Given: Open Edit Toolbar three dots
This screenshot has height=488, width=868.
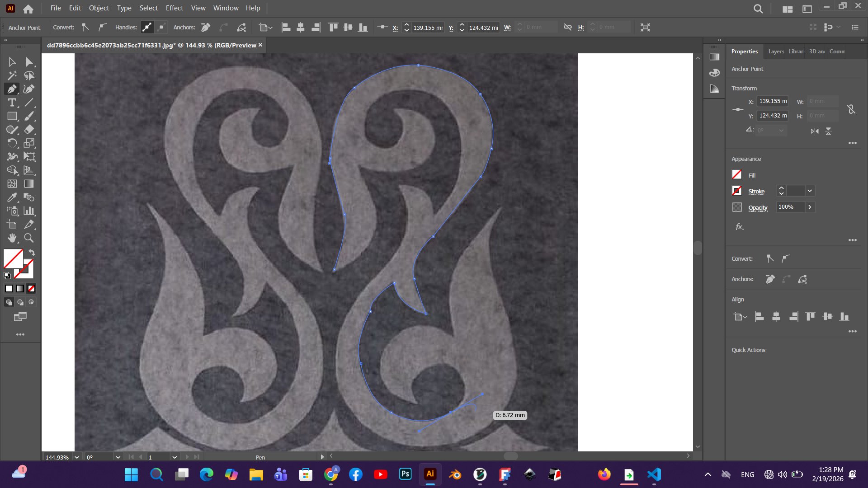Looking at the screenshot, I should coord(20,334).
